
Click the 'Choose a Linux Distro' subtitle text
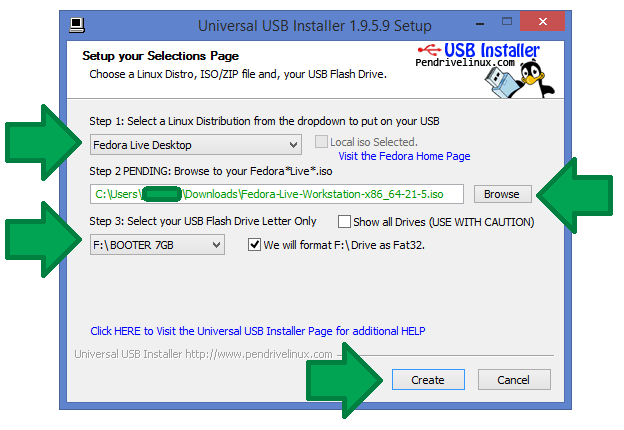[x=238, y=74]
